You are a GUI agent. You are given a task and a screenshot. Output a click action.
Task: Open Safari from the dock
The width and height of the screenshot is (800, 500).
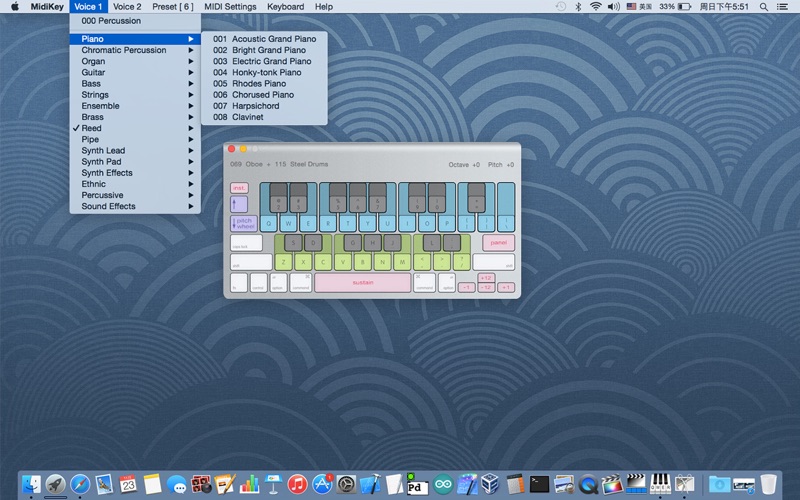coord(80,484)
